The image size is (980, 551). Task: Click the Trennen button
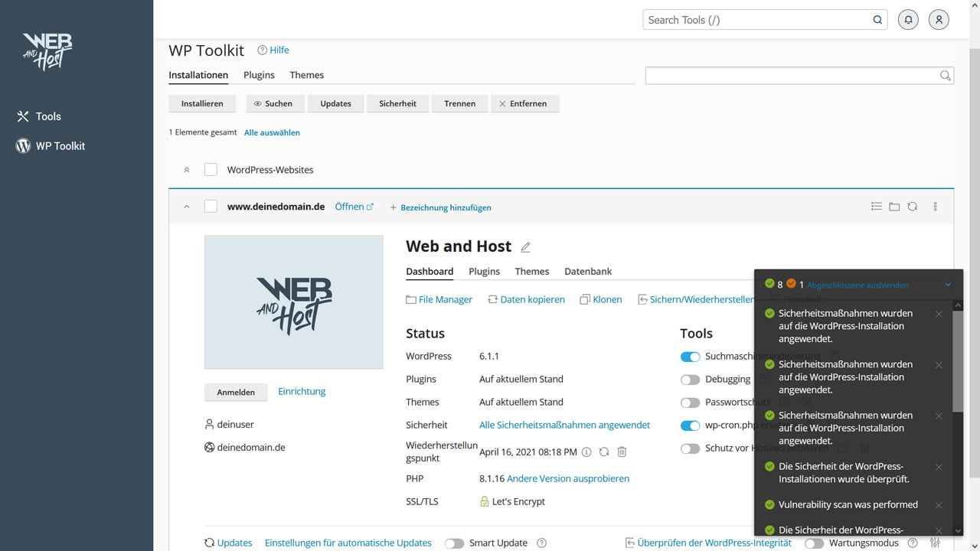[459, 103]
